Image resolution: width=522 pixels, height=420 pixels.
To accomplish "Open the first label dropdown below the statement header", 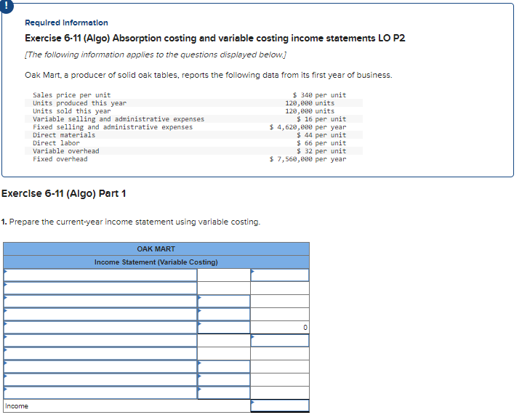I will pyautogui.click(x=100, y=275).
